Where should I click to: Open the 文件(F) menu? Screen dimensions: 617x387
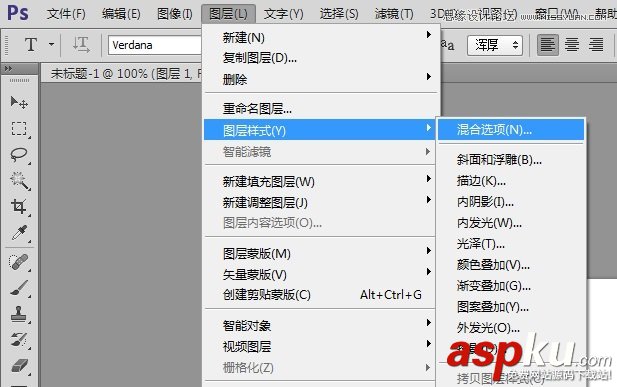[66, 14]
